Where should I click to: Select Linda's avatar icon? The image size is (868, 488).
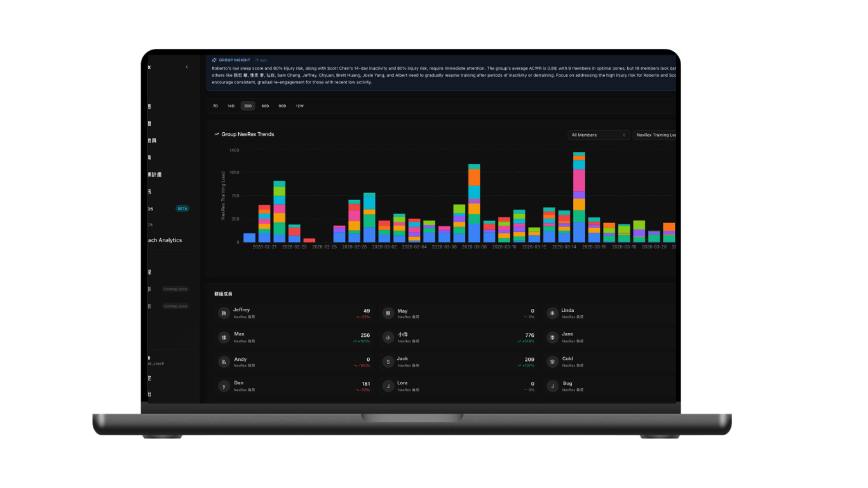point(552,313)
